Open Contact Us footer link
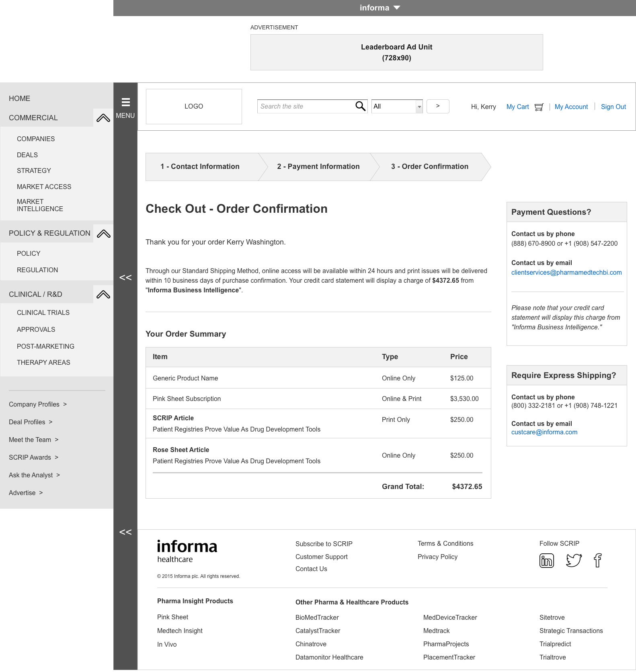 (311, 569)
